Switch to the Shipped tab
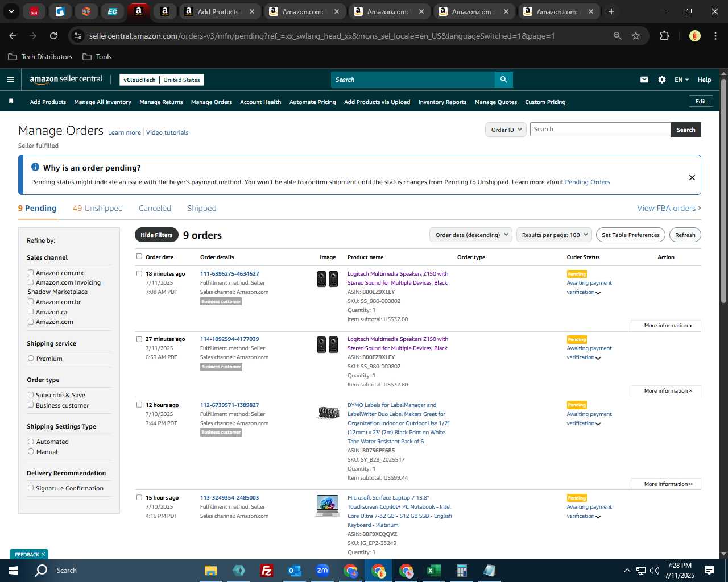Image resolution: width=728 pixels, height=582 pixels. click(x=201, y=208)
